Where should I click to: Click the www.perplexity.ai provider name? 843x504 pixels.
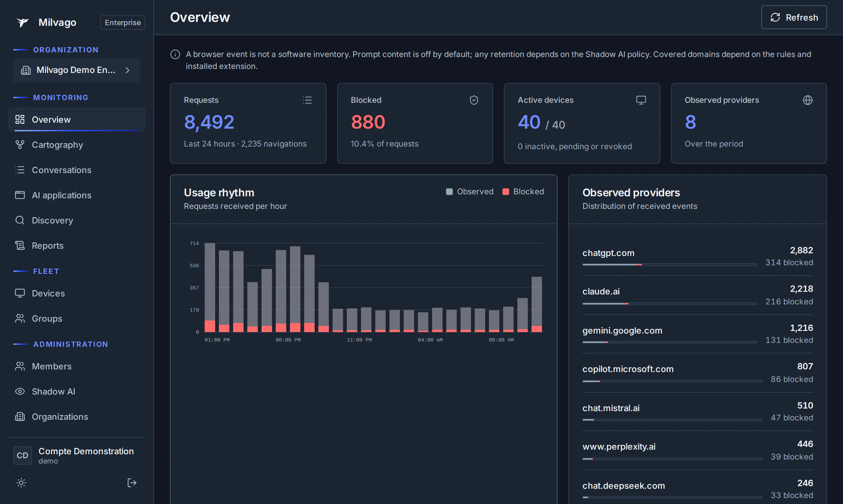point(619,447)
